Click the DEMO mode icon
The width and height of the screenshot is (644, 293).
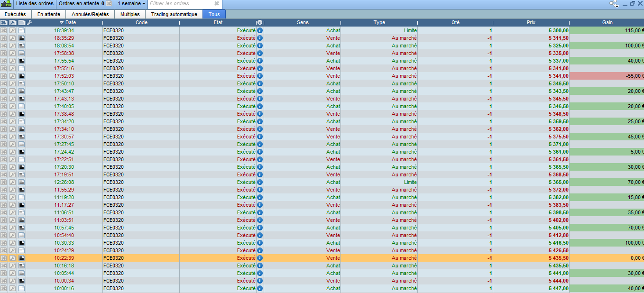(6, 4)
